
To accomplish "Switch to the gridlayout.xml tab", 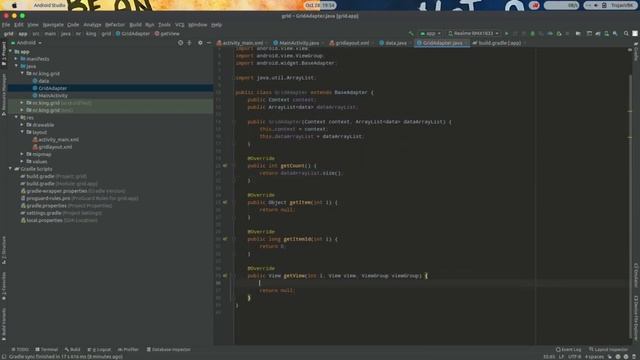I will [352, 43].
